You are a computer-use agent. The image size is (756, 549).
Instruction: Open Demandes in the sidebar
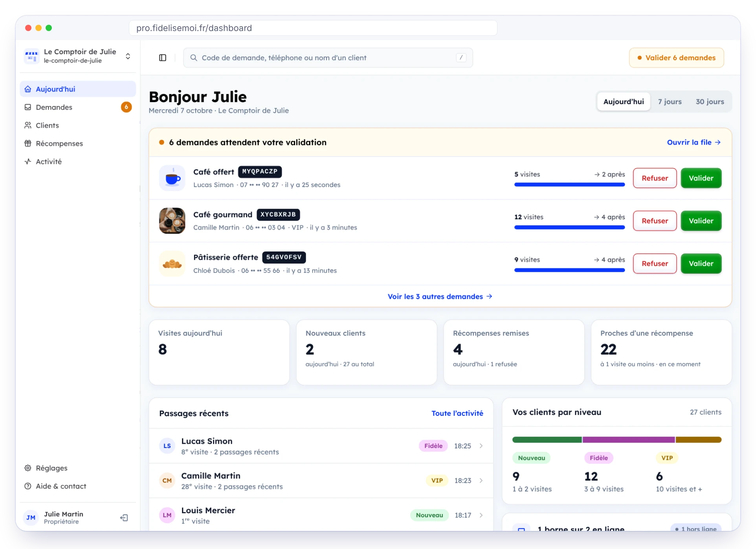click(78, 107)
